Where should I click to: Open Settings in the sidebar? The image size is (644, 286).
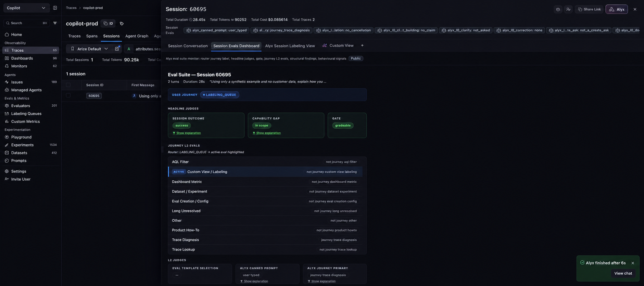pos(31,171)
